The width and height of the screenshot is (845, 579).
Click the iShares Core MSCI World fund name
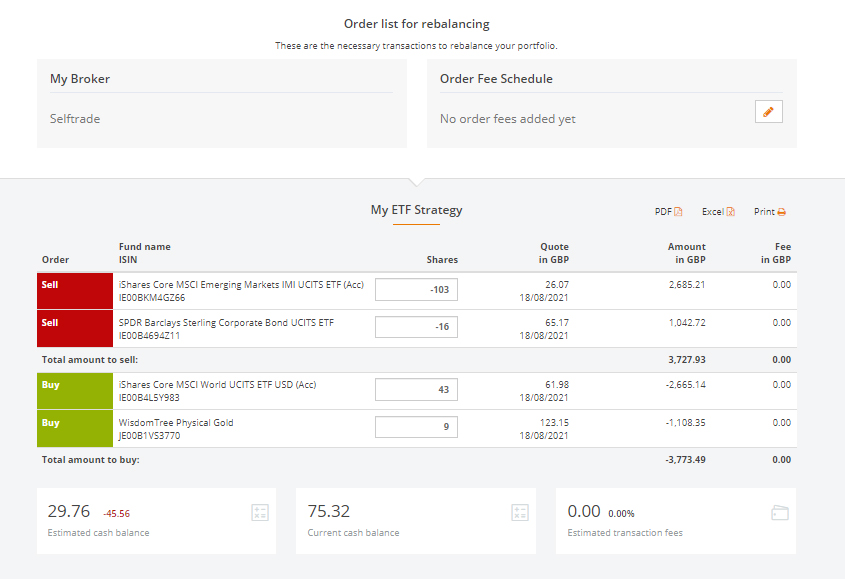click(217, 384)
